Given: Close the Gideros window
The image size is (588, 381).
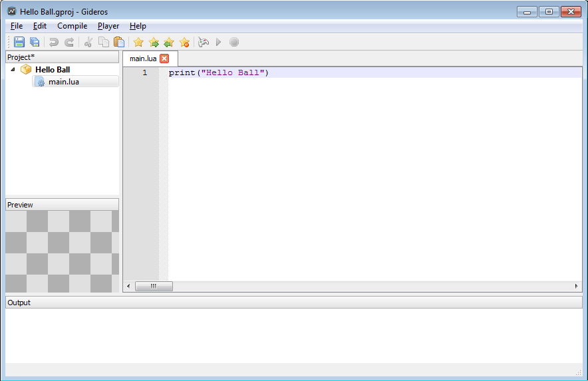Looking at the screenshot, I should [571, 11].
